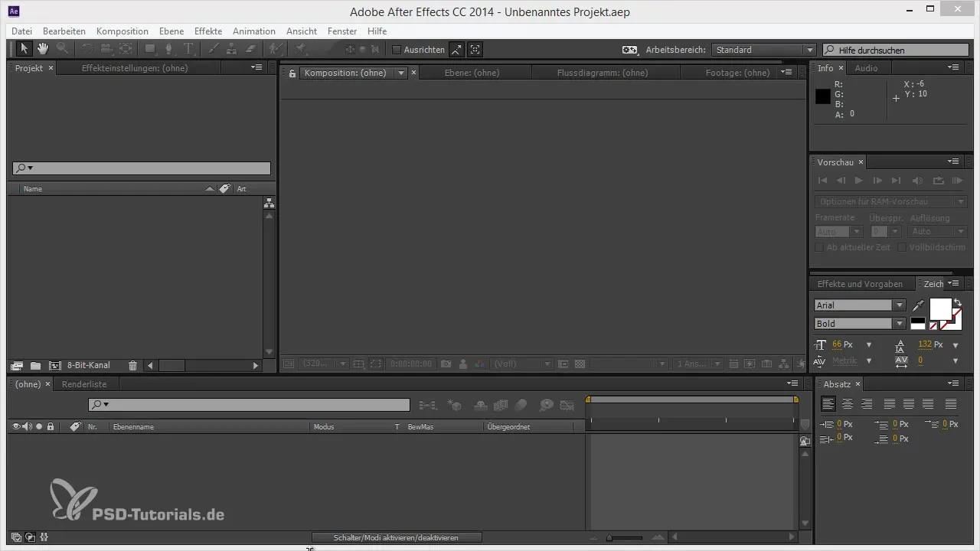Select the Brush tool

[213, 49]
